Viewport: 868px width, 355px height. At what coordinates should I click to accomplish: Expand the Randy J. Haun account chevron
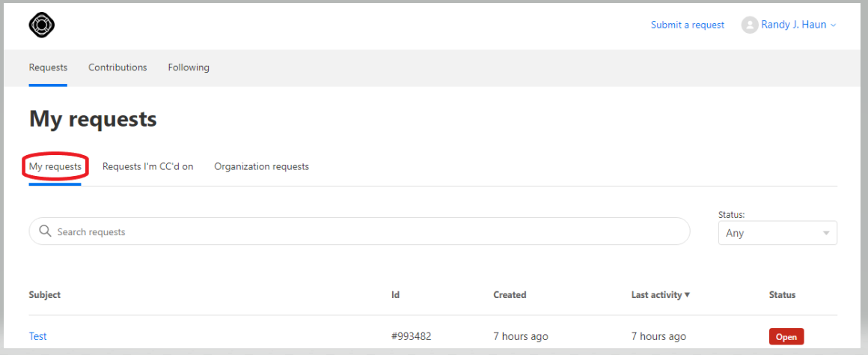click(833, 25)
